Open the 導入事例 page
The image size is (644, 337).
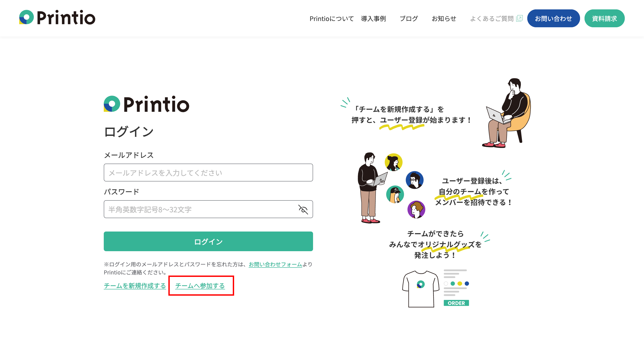pyautogui.click(x=373, y=19)
